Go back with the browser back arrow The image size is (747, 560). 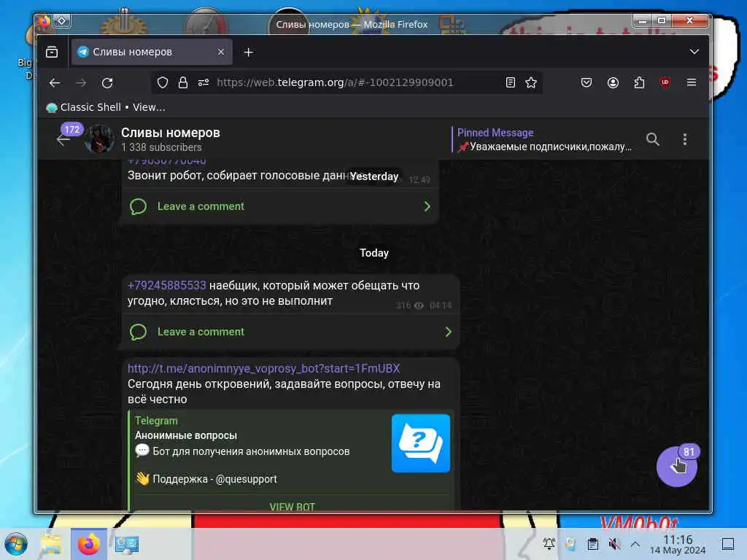click(x=55, y=83)
